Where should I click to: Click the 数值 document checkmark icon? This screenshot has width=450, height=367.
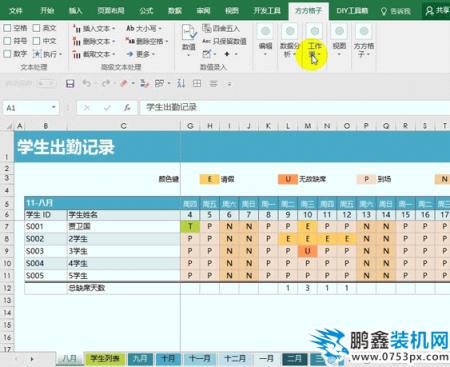pyautogui.click(x=189, y=33)
